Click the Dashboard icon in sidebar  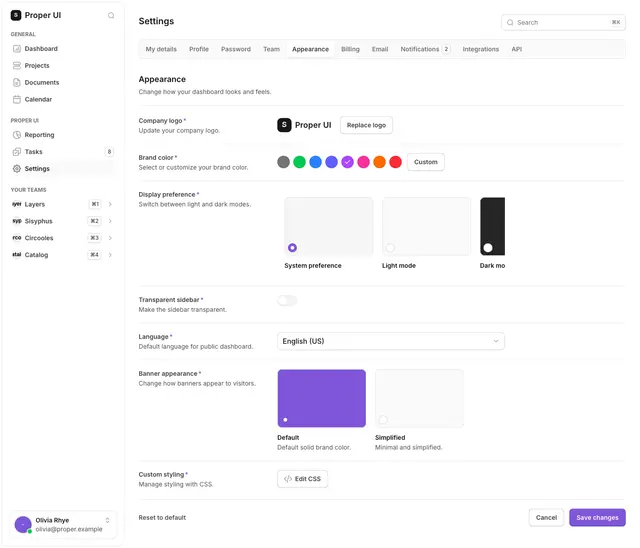17,49
